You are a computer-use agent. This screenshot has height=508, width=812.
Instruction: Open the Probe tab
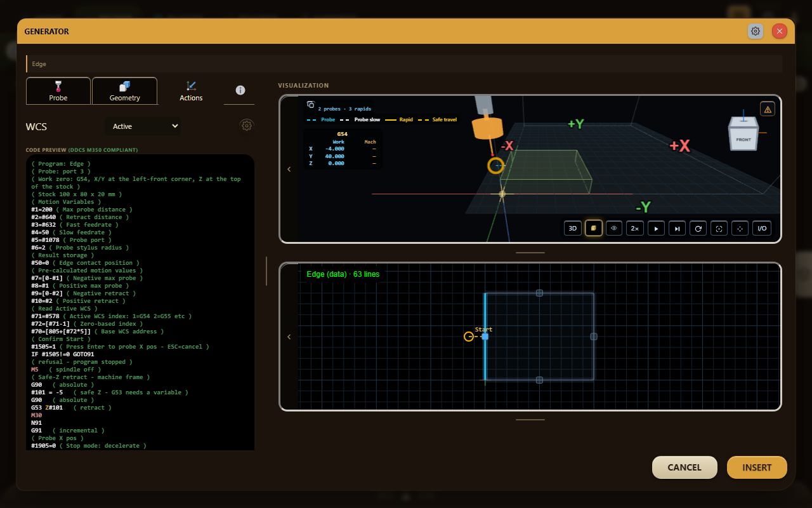click(58, 91)
